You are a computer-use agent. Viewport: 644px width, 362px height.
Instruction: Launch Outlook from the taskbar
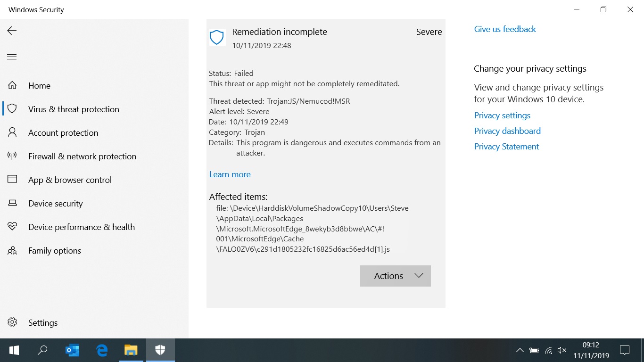(72, 350)
